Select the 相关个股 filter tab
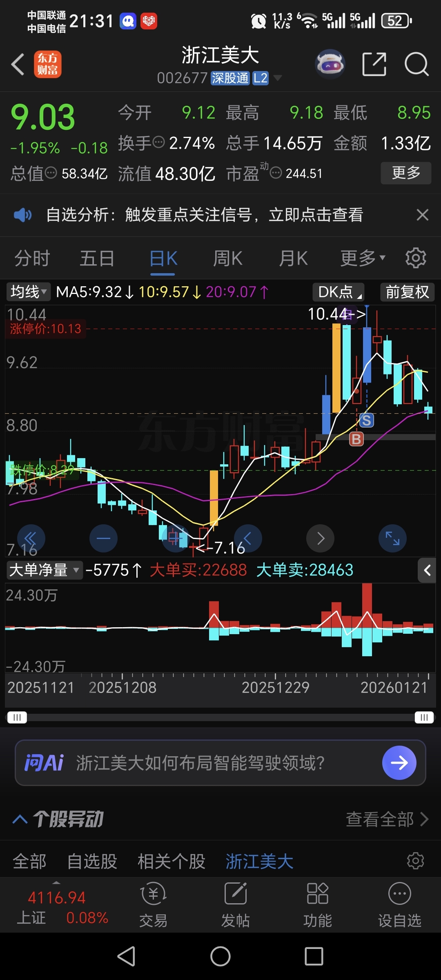Image resolution: width=441 pixels, height=980 pixels. (x=171, y=861)
